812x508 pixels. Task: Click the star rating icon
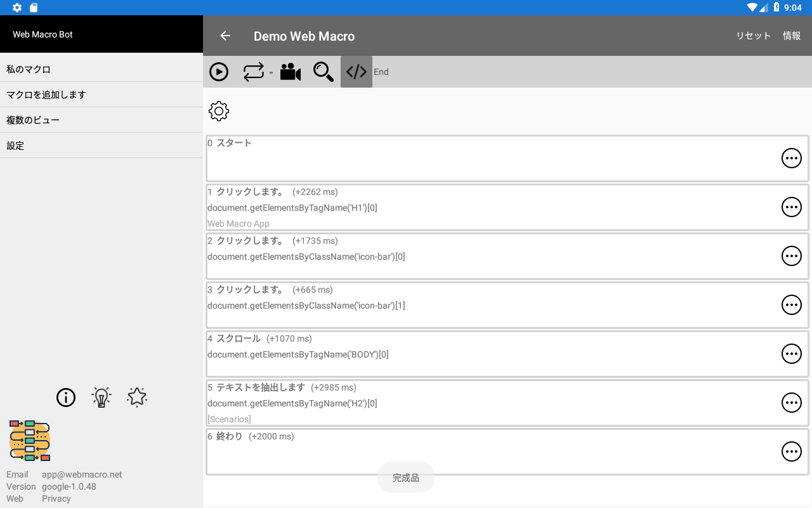137,398
